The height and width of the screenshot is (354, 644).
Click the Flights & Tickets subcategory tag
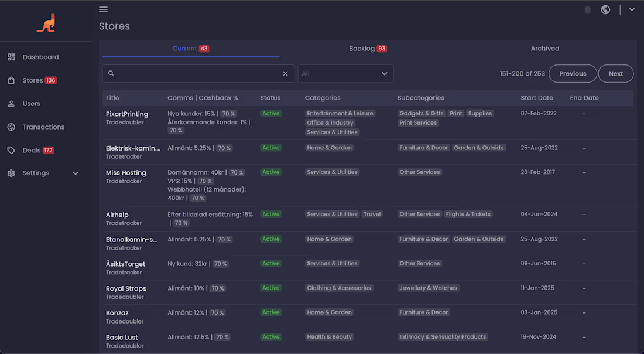(468, 214)
